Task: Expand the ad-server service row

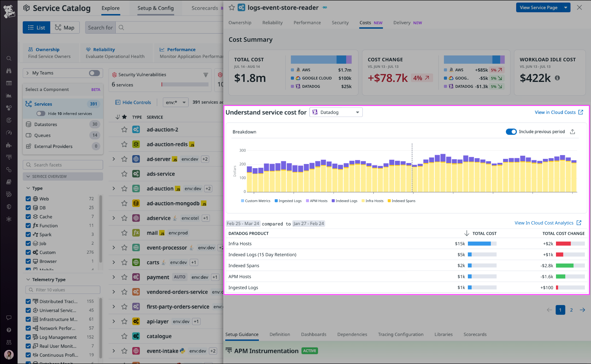Action: click(x=114, y=159)
